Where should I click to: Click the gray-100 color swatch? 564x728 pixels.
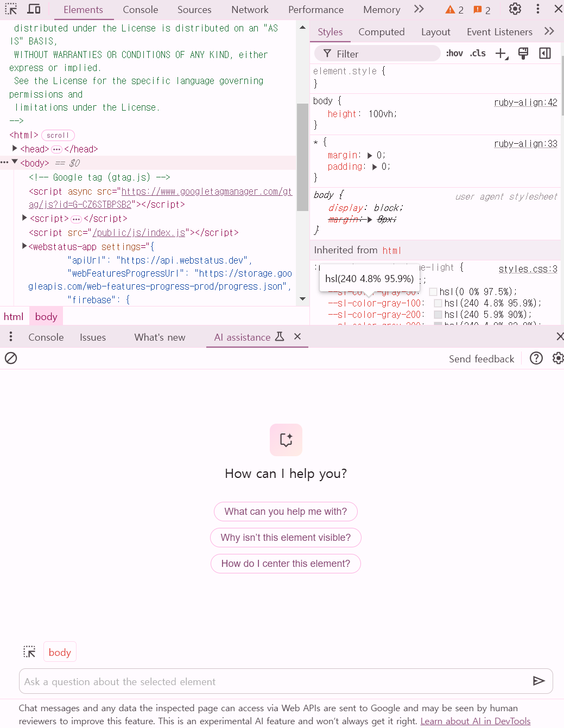[x=438, y=303]
